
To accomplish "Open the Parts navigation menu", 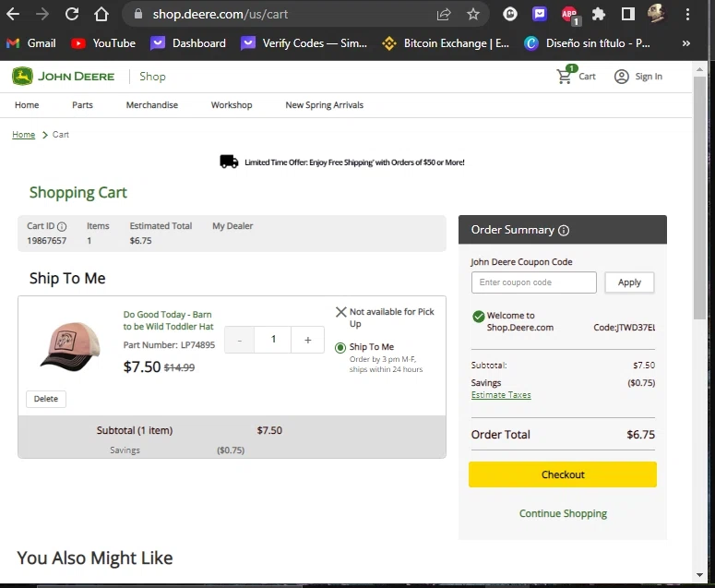I will (82, 105).
